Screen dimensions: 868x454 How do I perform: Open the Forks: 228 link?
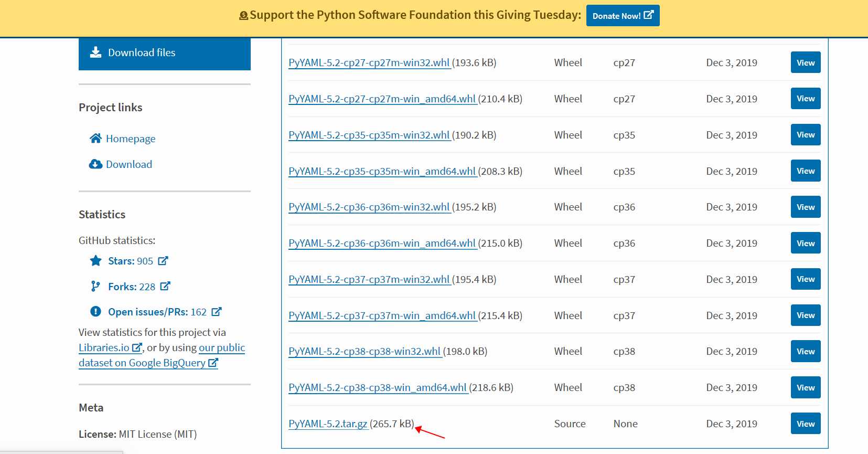(x=132, y=287)
